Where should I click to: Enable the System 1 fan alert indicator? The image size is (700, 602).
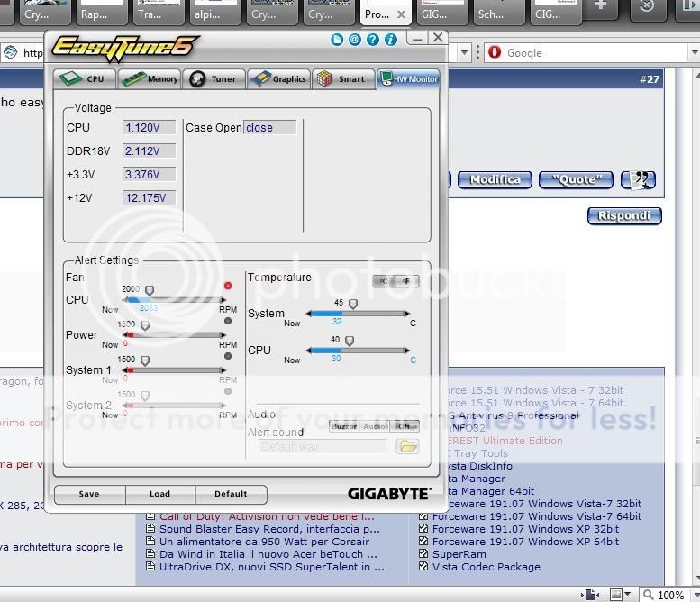pyautogui.click(x=228, y=356)
